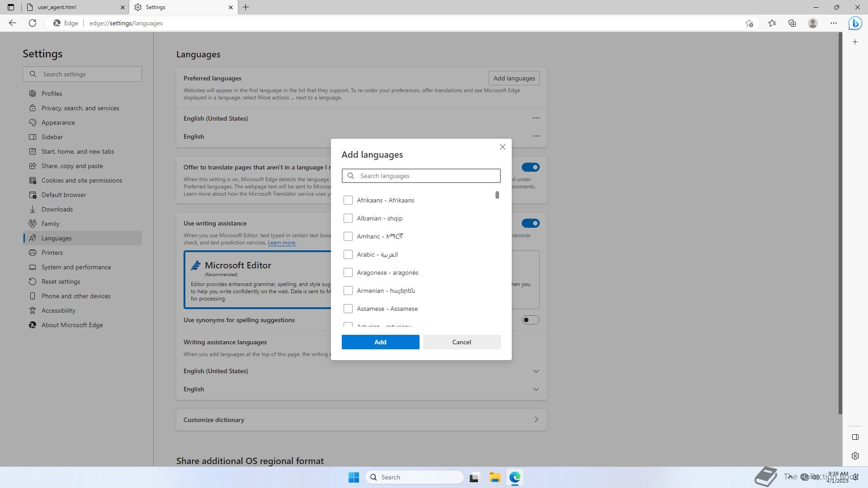The height and width of the screenshot is (488, 868).
Task: Expand Customize dictionary section
Action: click(536, 420)
